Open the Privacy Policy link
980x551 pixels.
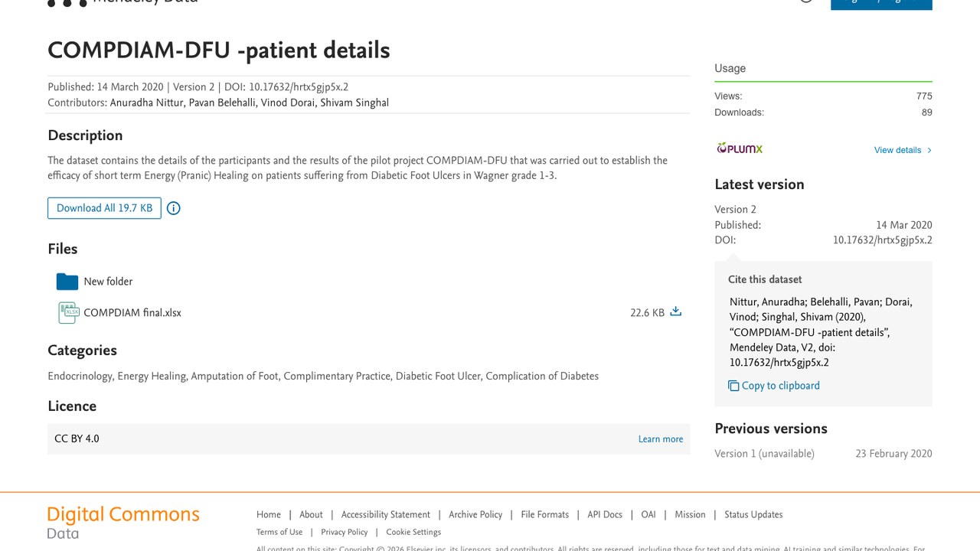click(345, 532)
